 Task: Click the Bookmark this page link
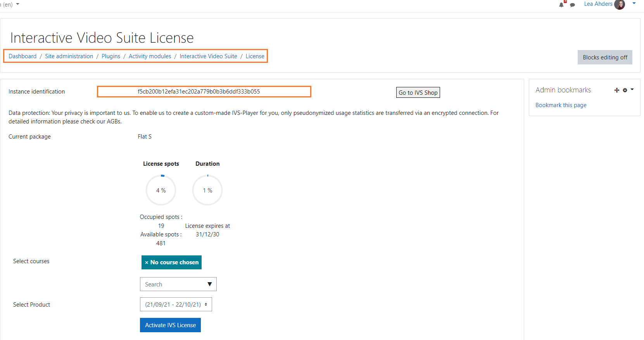(x=561, y=105)
